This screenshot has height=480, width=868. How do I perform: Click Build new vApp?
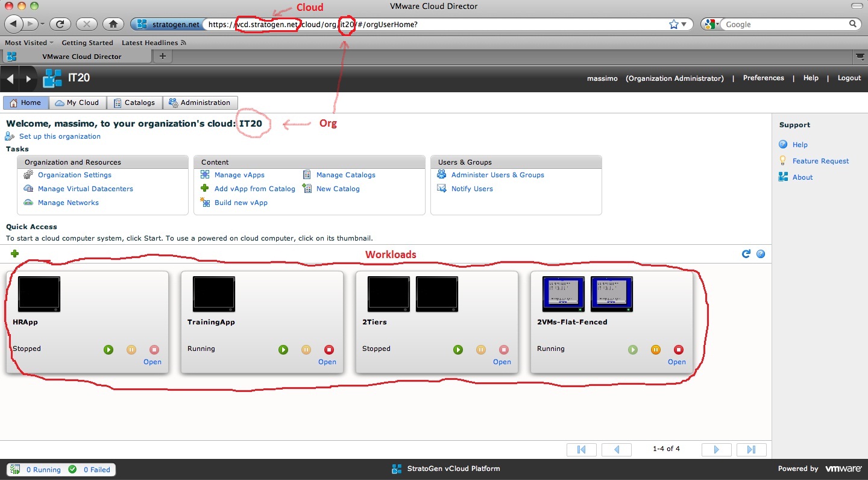pyautogui.click(x=241, y=203)
